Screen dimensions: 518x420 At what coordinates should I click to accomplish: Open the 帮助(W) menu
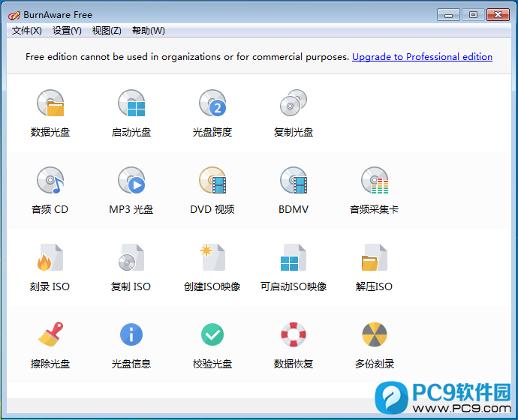point(149,31)
